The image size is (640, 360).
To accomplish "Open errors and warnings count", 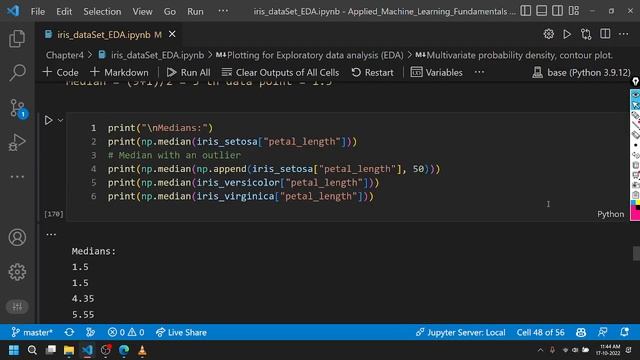I will [126, 332].
